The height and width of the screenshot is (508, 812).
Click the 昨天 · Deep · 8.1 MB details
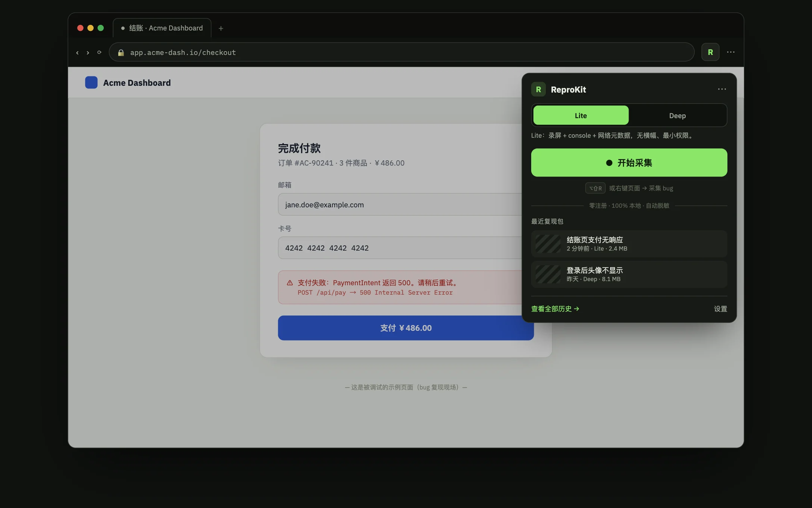[x=594, y=279]
